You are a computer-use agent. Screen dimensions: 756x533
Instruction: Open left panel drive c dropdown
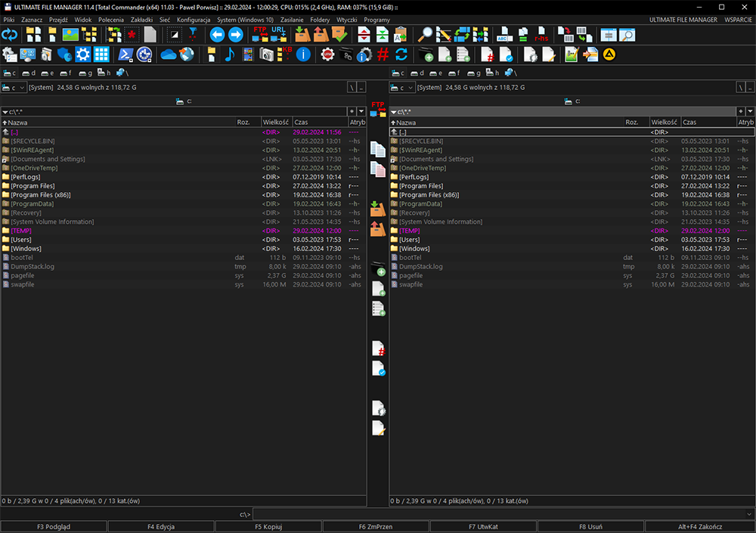13,87
